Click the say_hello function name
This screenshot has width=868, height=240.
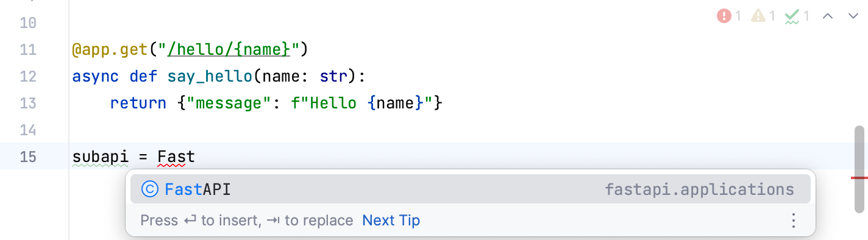point(210,77)
